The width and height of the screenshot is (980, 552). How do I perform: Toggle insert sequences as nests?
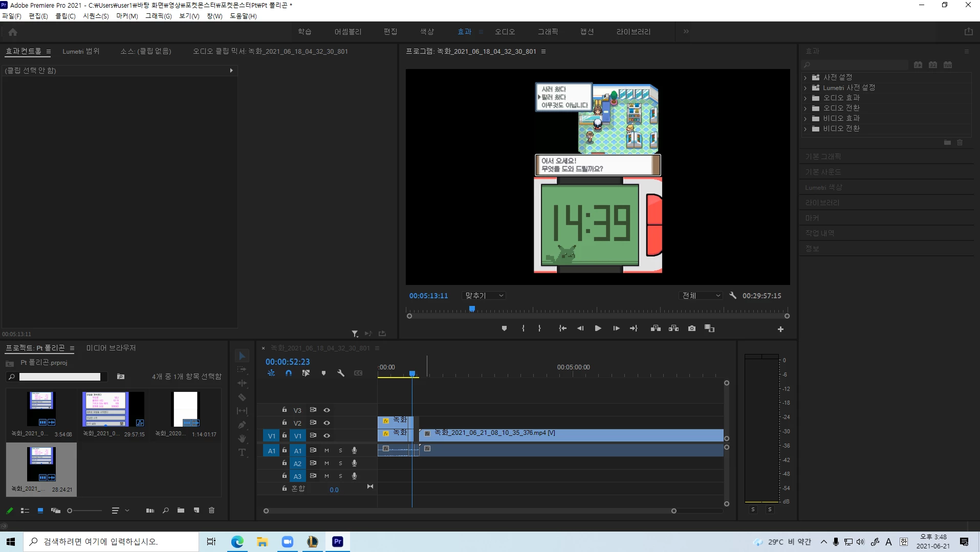tap(271, 373)
